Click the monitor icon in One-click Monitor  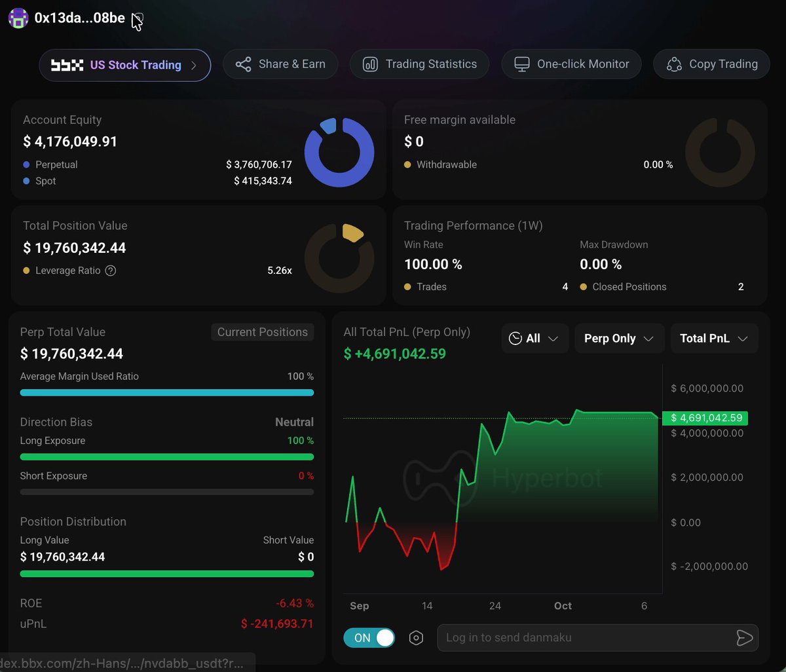(x=522, y=64)
